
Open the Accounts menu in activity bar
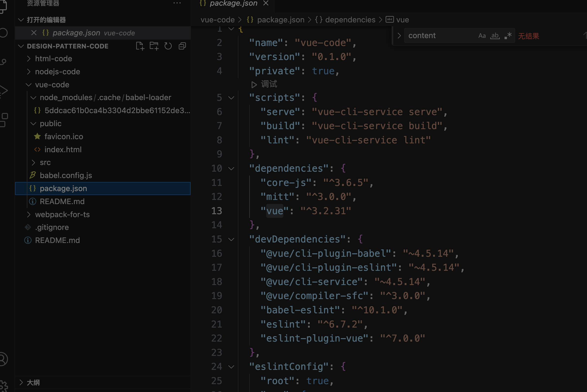point(3,359)
